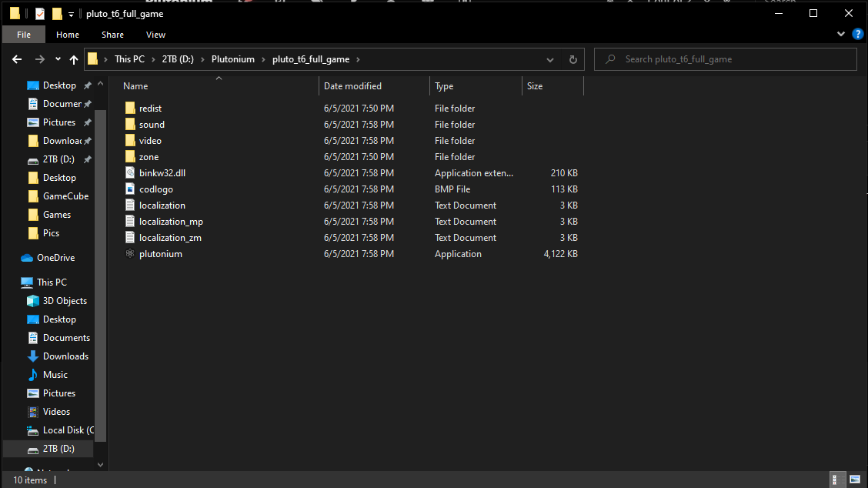Switch to details view layout icon
The height and width of the screenshot is (488, 868).
pos(838,479)
